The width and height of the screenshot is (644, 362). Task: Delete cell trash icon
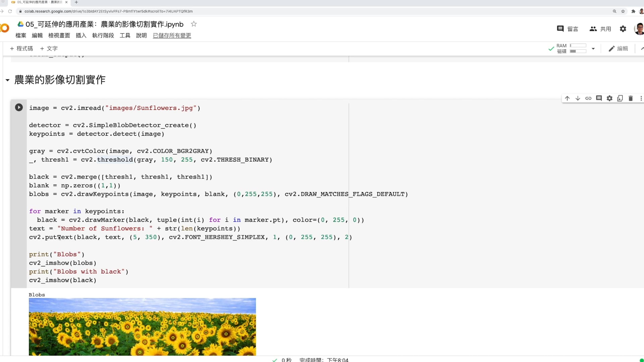[x=631, y=98]
